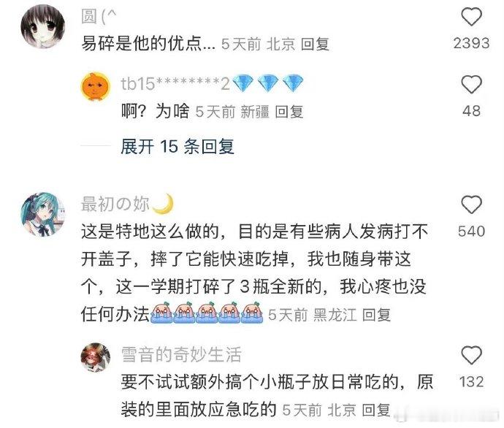The height and width of the screenshot is (428, 504).
Task: Open username 雪音的奇妙生活 profile
Action: click(x=181, y=355)
